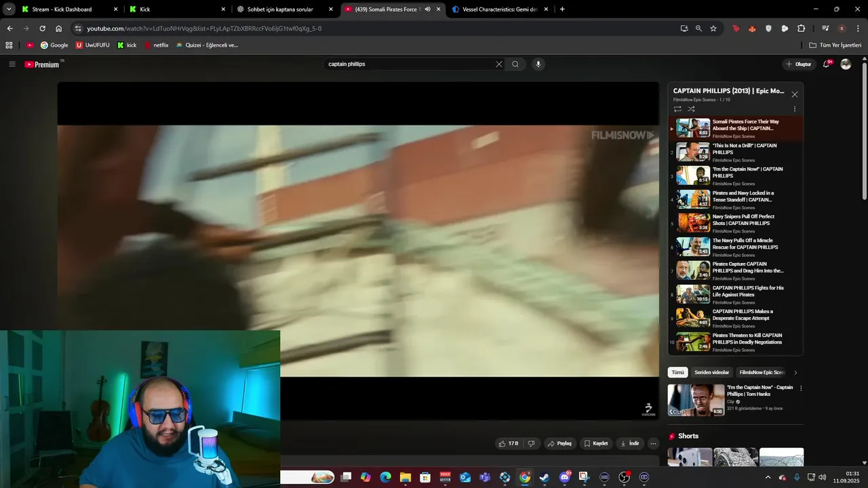The image size is (868, 488).
Task: Open options for suggested Tom Hanks clip
Action: coord(801,388)
